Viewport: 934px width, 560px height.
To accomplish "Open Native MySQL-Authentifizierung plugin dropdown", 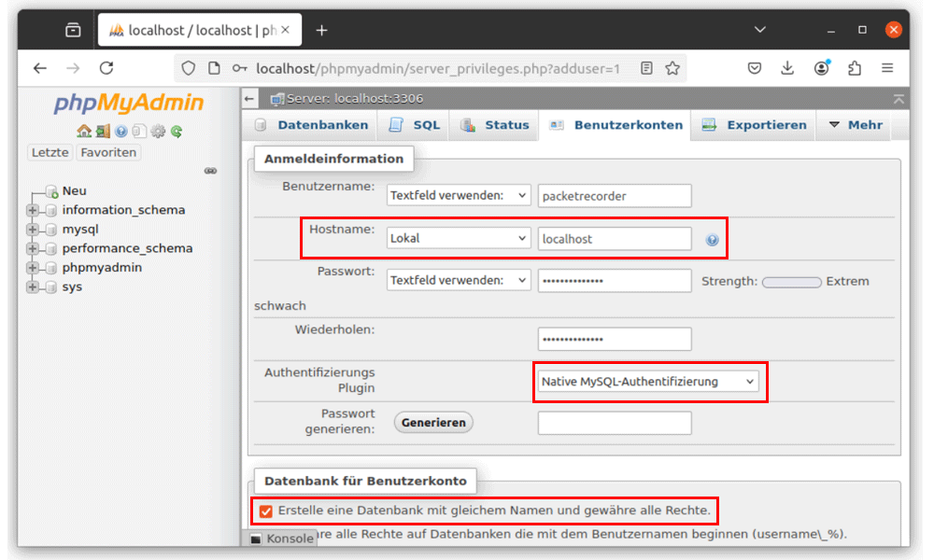I will [x=648, y=382].
